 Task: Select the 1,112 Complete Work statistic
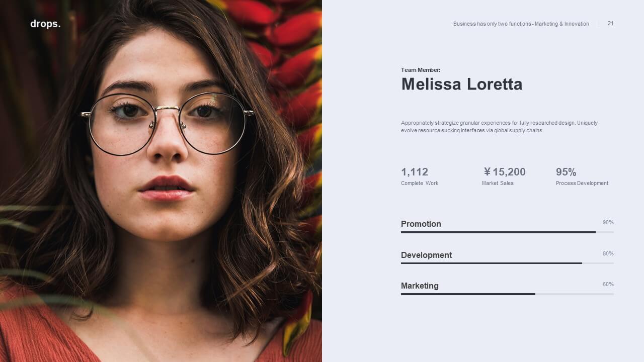tap(415, 172)
